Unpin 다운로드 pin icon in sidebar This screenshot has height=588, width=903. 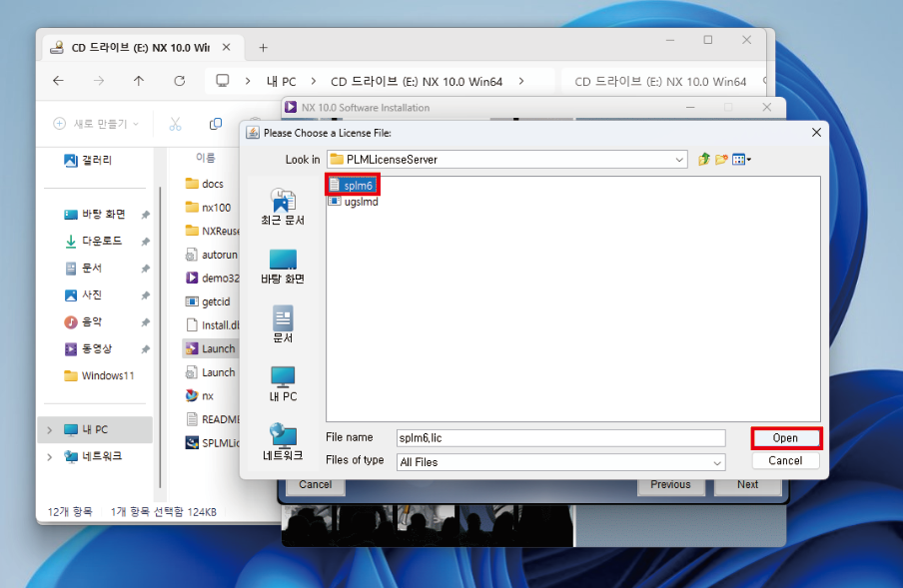pyautogui.click(x=146, y=242)
